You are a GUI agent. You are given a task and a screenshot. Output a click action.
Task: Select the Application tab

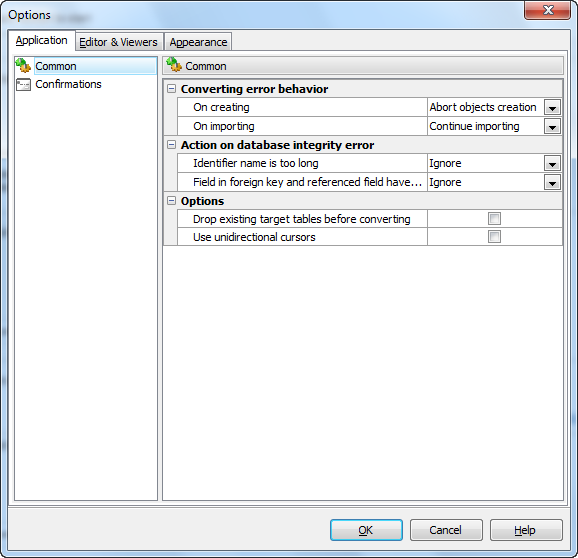coord(42,40)
